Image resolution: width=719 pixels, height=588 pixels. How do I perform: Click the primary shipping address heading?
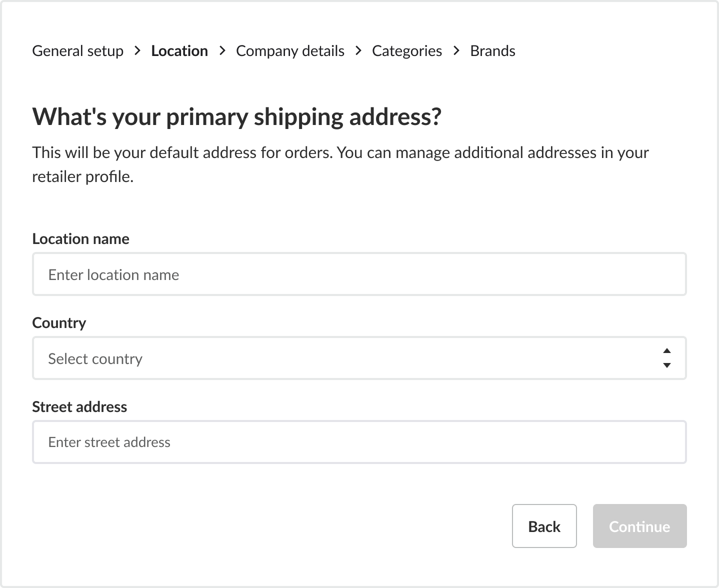236,116
